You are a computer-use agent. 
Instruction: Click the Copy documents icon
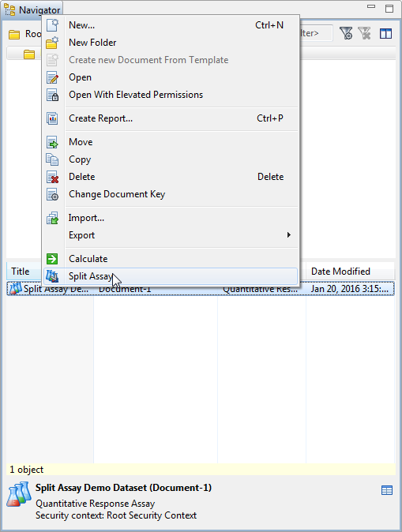52,159
